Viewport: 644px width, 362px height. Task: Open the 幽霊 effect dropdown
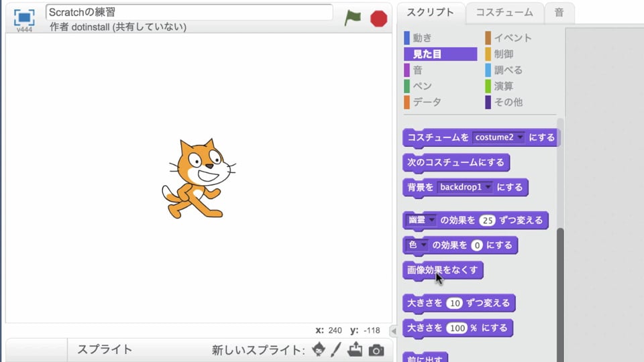tap(420, 220)
